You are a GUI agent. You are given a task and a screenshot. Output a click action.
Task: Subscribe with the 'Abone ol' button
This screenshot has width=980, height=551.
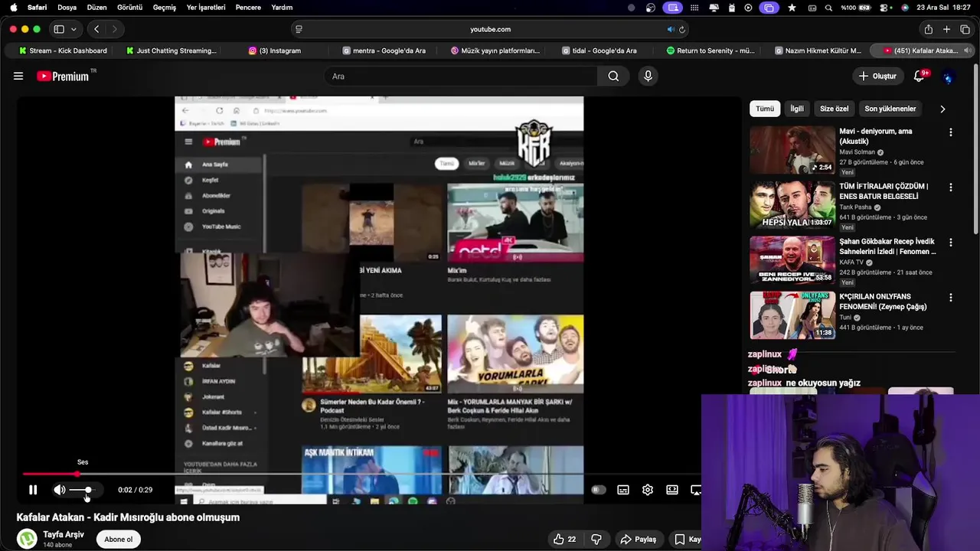[118, 540]
